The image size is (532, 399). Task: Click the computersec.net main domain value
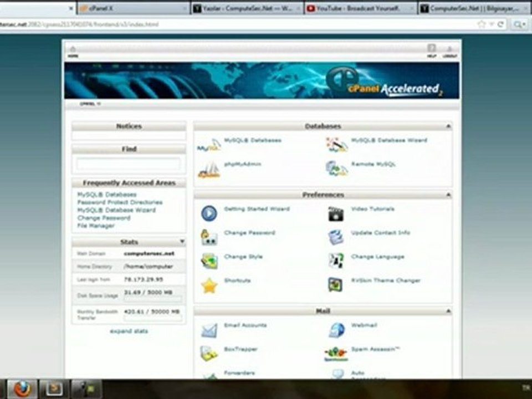[x=149, y=253]
